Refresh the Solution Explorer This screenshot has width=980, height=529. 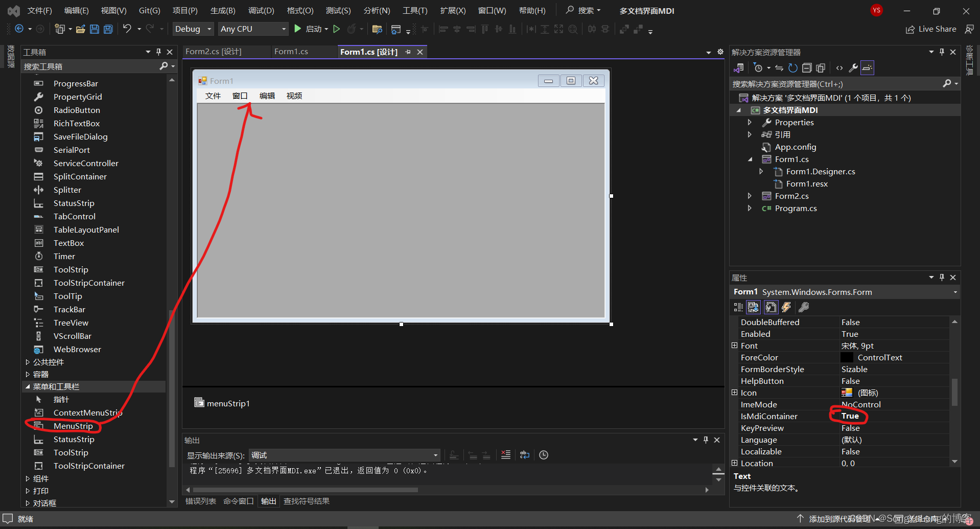(792, 67)
